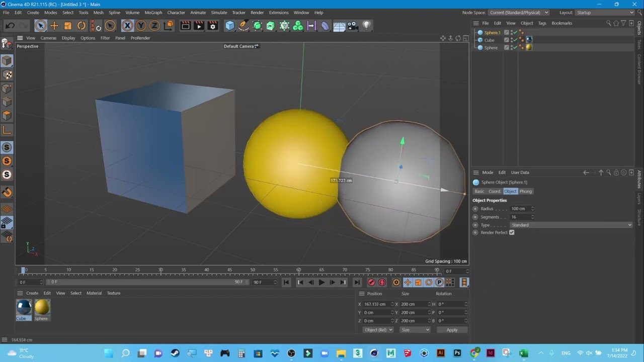This screenshot has width=644, height=362.
Task: Click the Record Active Objects key button
Action: 371,283
